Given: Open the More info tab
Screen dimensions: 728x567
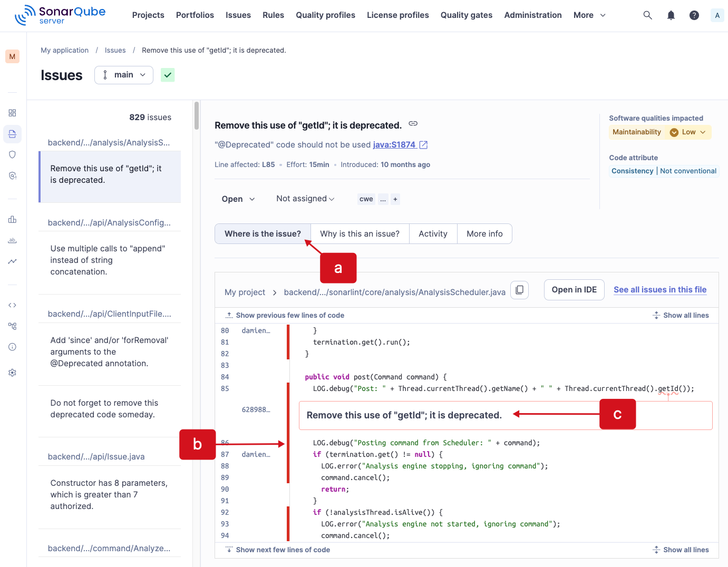Looking at the screenshot, I should 484,234.
